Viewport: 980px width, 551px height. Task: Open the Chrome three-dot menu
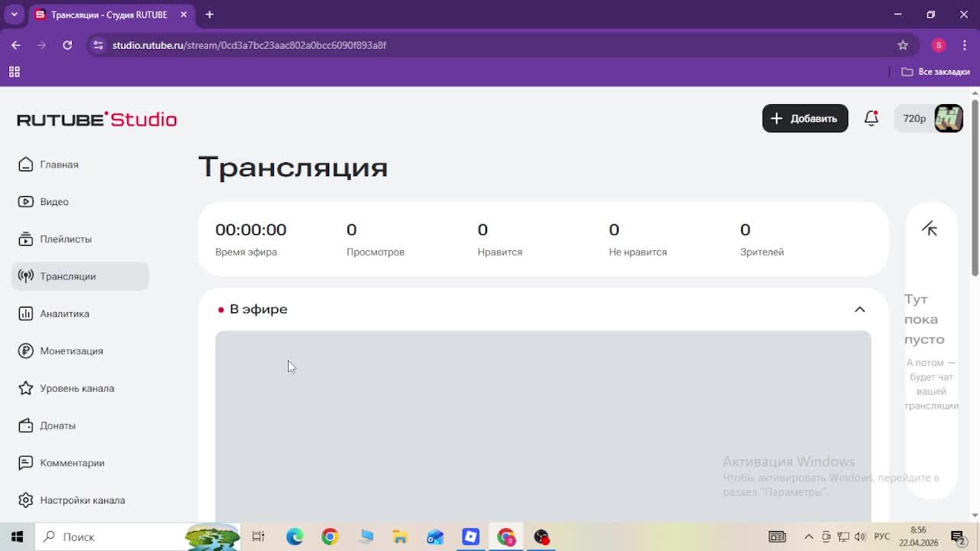[x=965, y=45]
